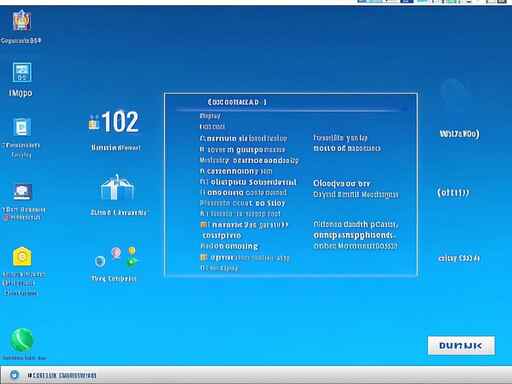Screen dimensions: 512x384
Task: Click the '(01111)' text on right side
Action: (x=453, y=193)
